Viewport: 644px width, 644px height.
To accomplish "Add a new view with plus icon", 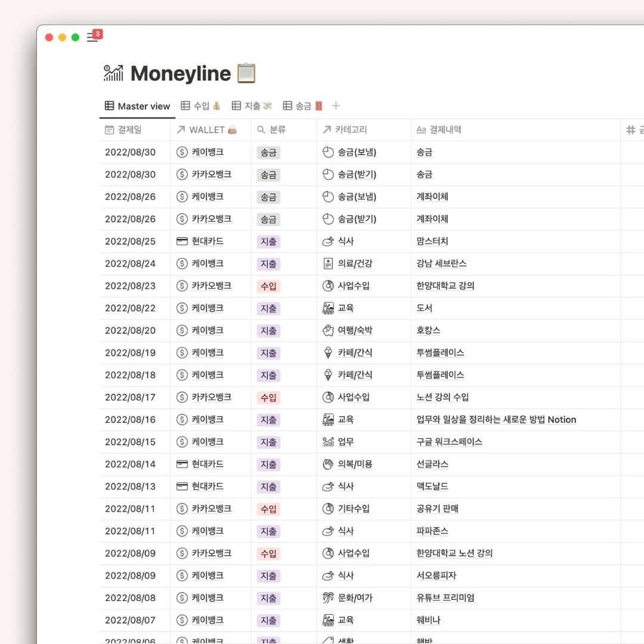I will pyautogui.click(x=336, y=106).
